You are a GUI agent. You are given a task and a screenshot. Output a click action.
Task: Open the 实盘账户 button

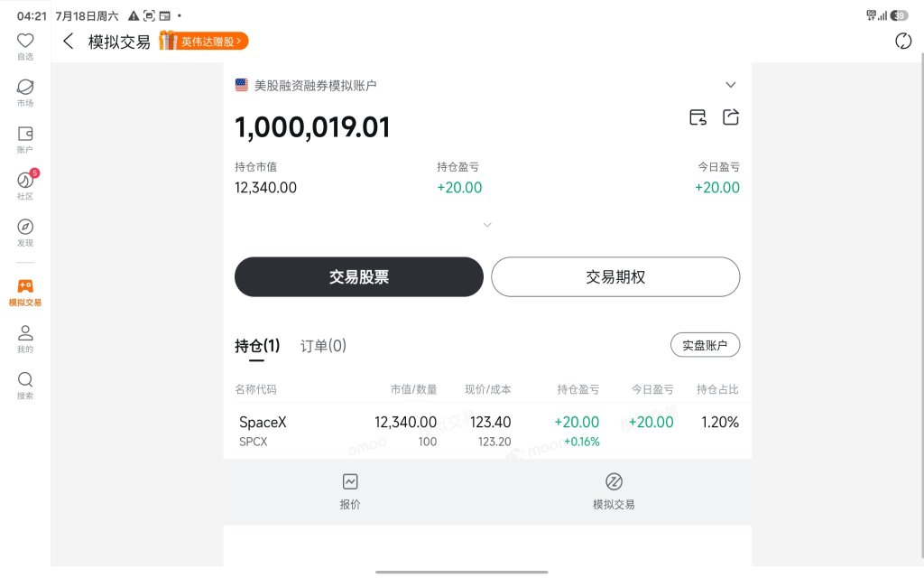705,345
